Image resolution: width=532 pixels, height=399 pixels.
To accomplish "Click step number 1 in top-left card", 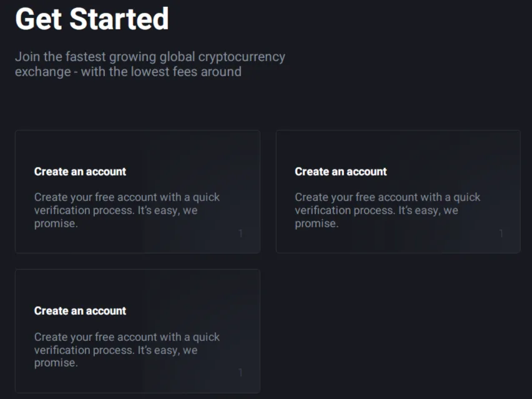I will click(x=240, y=234).
